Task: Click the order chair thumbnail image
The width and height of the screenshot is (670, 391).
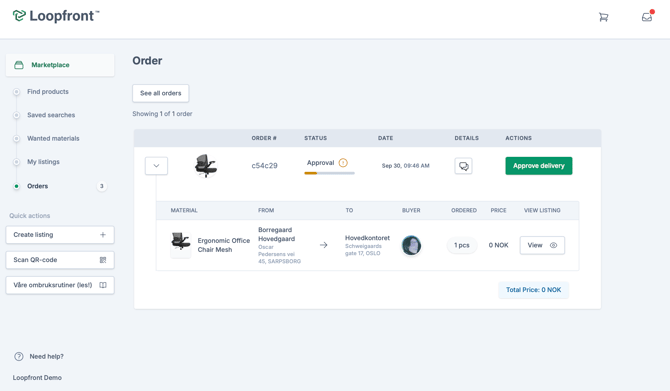Action: coord(206,166)
